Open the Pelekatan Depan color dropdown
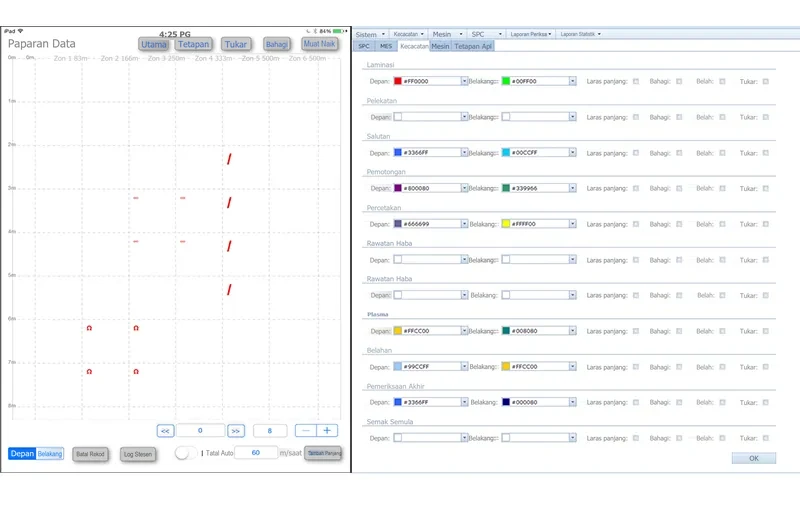 click(464, 117)
